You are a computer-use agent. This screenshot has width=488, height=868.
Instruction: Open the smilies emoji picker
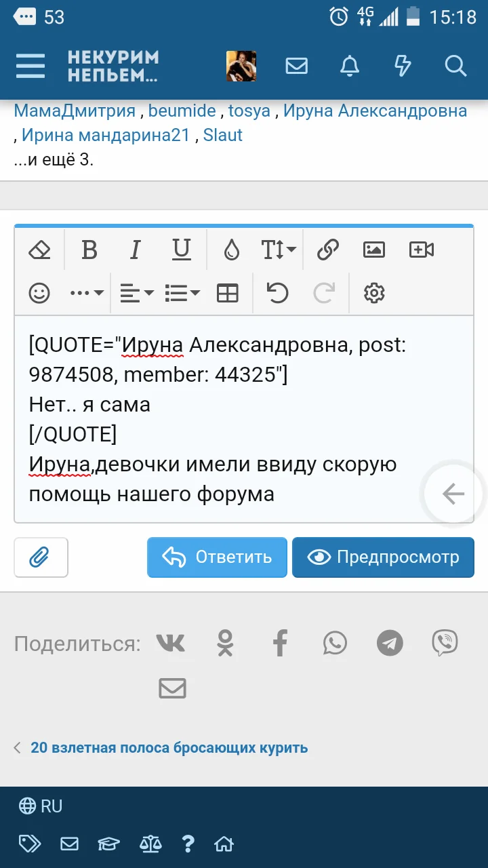(x=40, y=293)
